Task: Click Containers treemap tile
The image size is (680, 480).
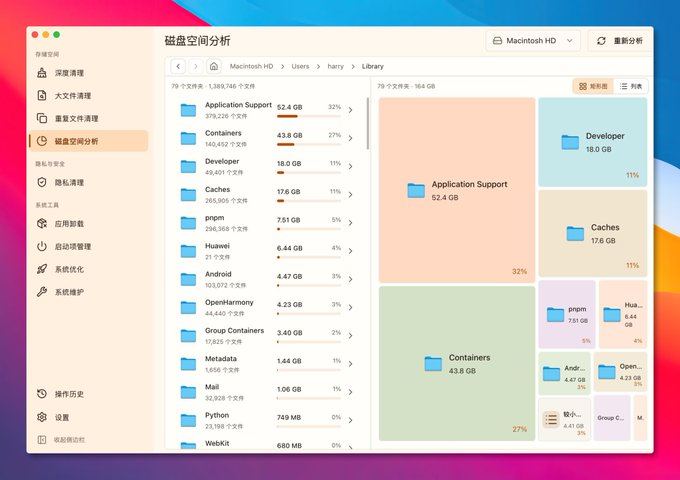Action: pyautogui.click(x=457, y=363)
